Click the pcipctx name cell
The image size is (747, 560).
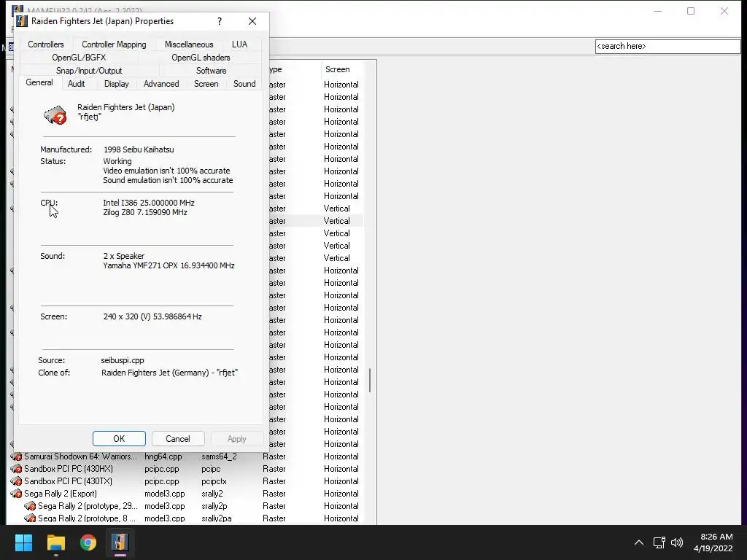pyautogui.click(x=214, y=481)
